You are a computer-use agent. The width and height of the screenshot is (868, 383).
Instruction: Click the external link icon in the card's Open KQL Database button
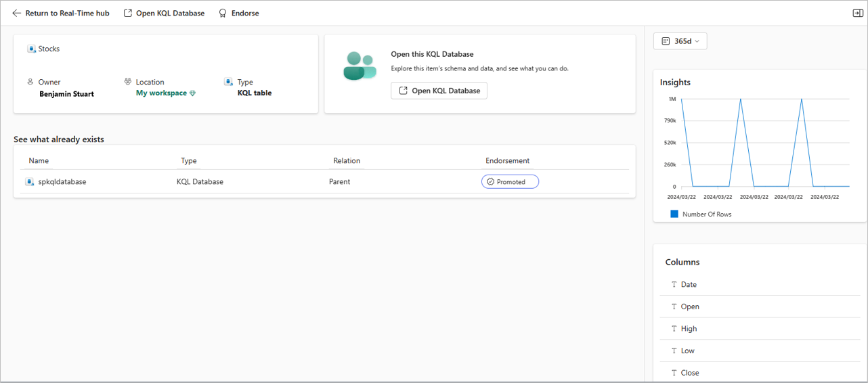pyautogui.click(x=404, y=91)
